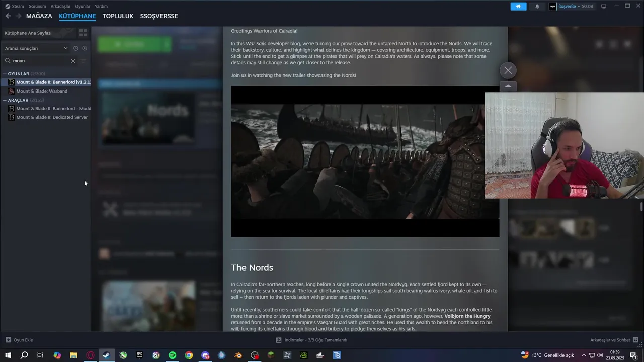Click the downloads icon in the bottom bar
This screenshot has width=644, height=362.
(279, 340)
